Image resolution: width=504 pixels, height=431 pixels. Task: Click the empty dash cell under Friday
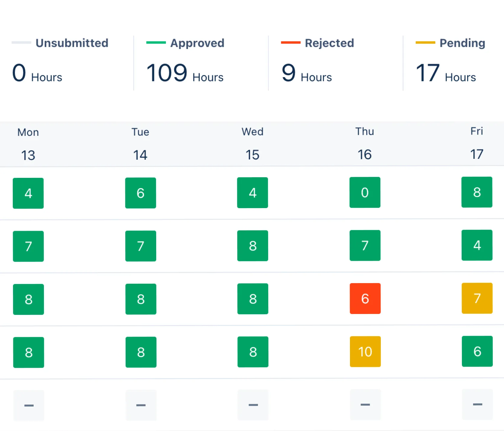(477, 404)
